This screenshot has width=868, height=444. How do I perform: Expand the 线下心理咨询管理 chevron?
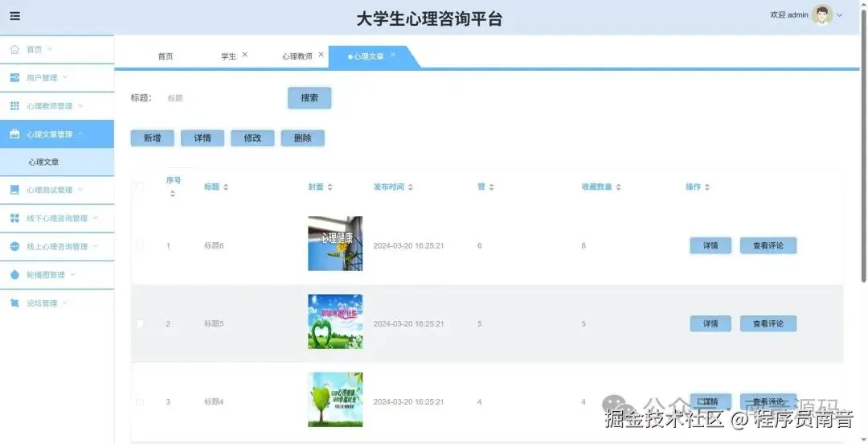point(96,219)
